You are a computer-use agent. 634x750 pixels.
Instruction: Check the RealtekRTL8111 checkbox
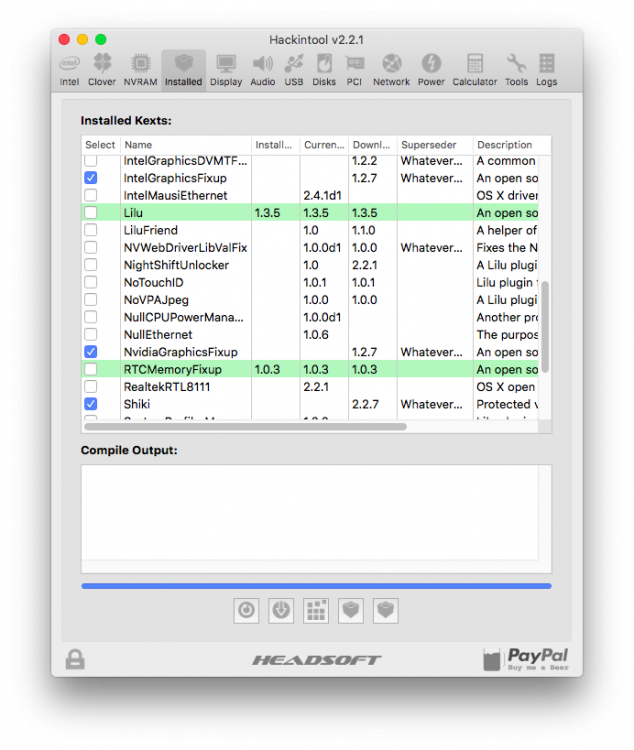click(90, 386)
